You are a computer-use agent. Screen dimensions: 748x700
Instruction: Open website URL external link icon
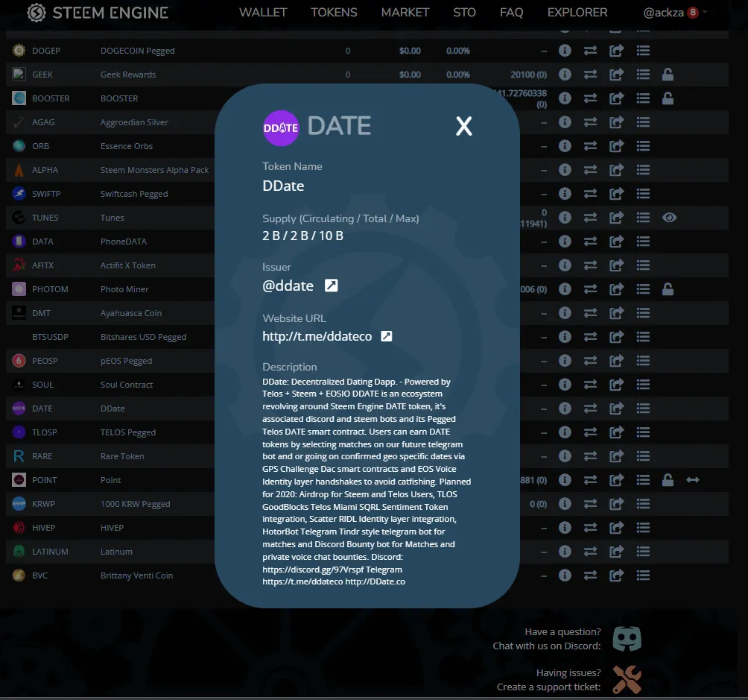[387, 336]
